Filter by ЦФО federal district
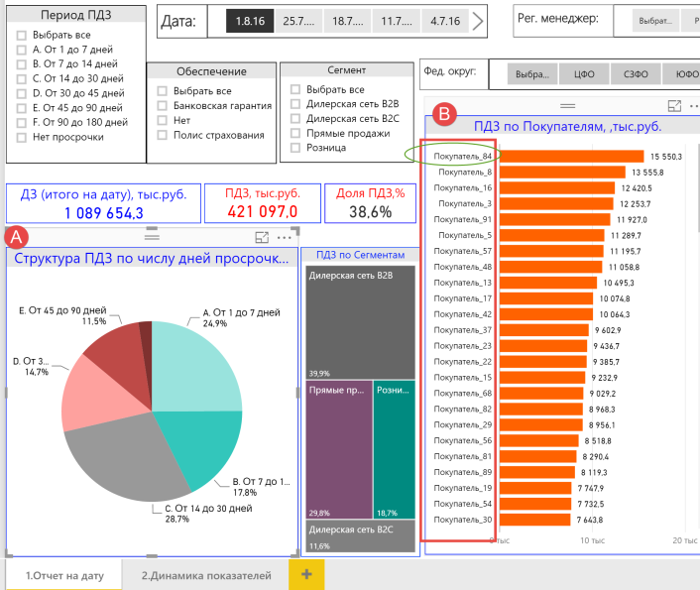 (584, 74)
